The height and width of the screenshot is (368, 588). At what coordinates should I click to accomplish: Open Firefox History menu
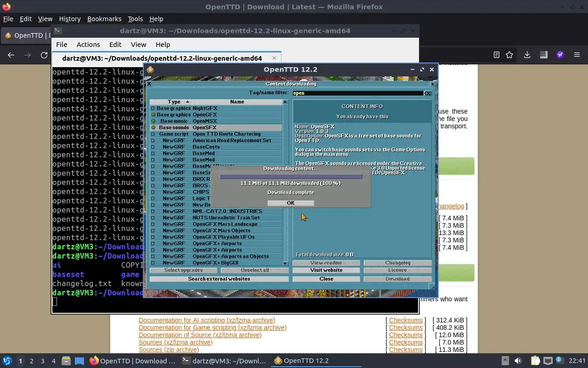click(x=70, y=19)
